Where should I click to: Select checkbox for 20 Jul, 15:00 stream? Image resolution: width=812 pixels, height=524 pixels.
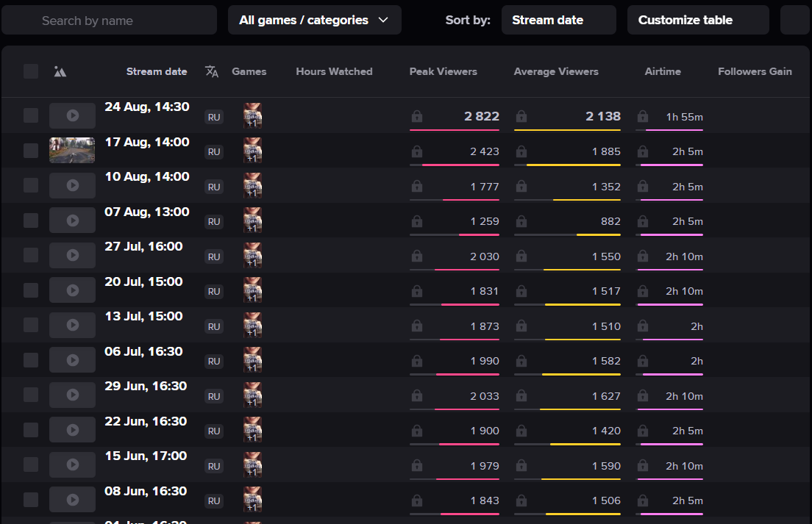[31, 290]
